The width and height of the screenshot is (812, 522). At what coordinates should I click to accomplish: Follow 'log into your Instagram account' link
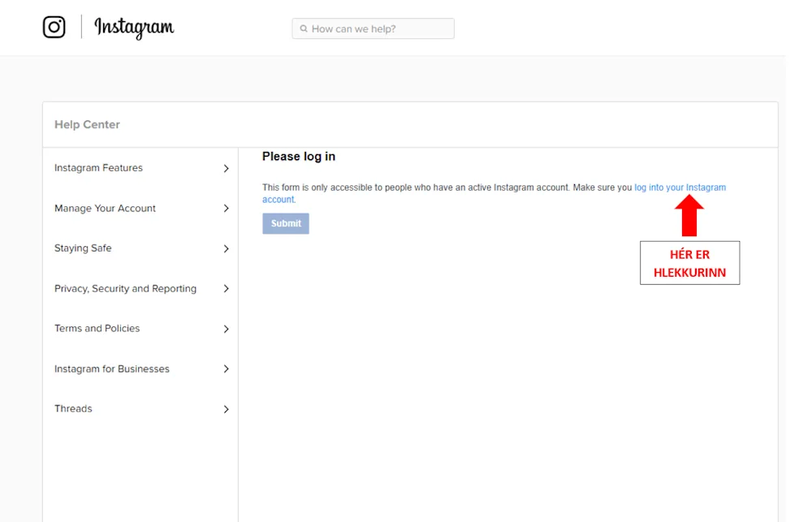click(x=680, y=188)
